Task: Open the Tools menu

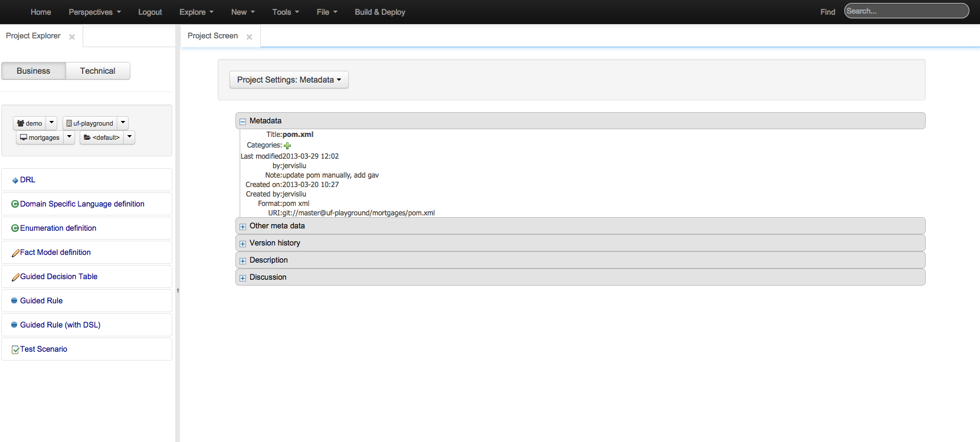Action: [286, 12]
